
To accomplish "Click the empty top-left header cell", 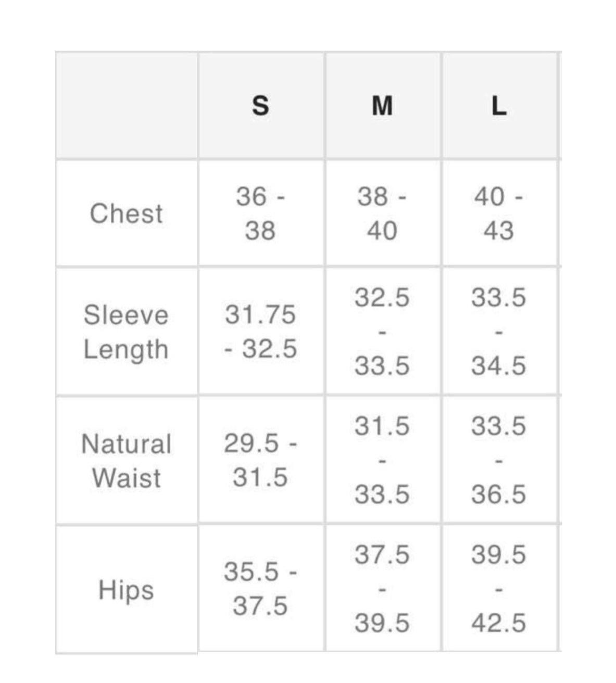I will tap(127, 106).
